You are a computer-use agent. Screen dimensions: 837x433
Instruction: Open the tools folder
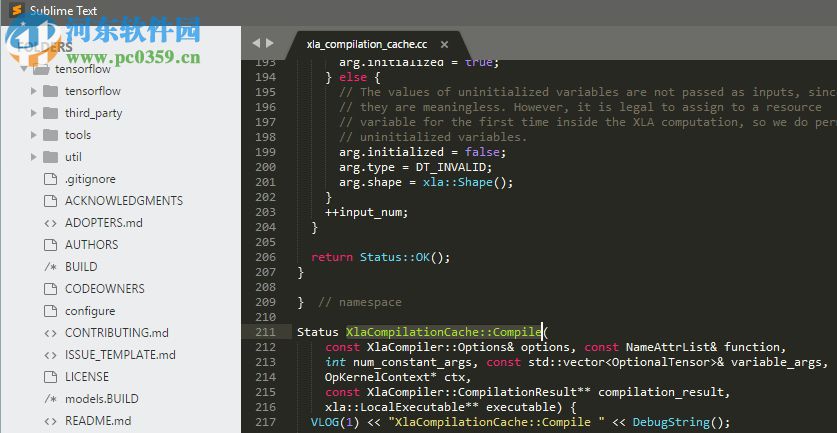(78, 135)
